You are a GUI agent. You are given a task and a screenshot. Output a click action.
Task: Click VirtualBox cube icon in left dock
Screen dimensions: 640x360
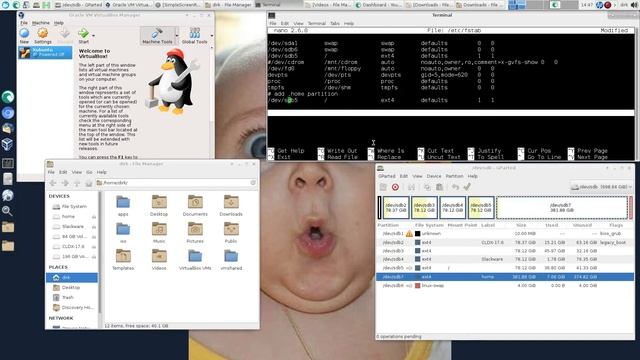(7, 144)
